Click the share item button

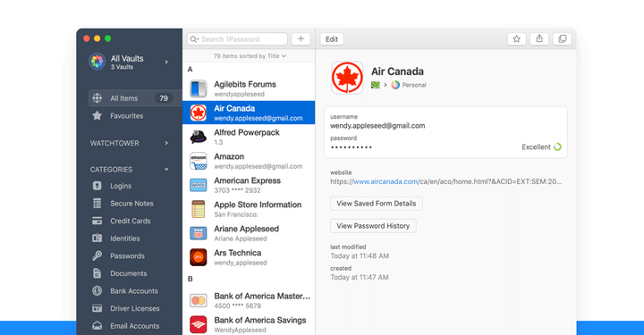click(x=539, y=39)
